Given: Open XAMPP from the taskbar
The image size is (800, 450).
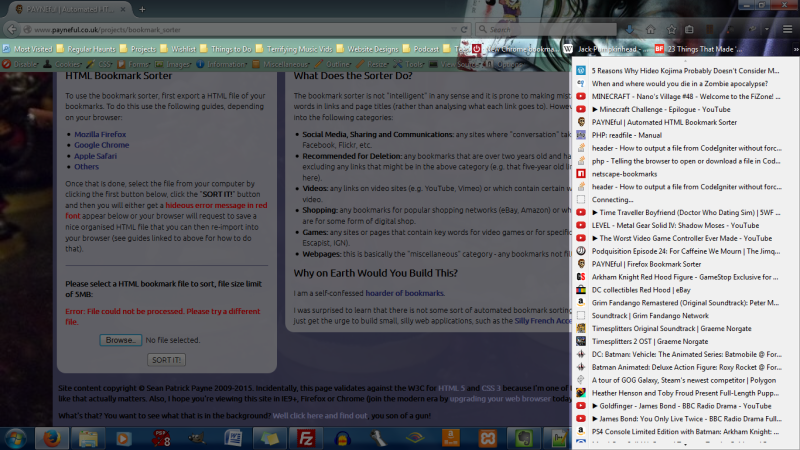Looking at the screenshot, I should 488,438.
